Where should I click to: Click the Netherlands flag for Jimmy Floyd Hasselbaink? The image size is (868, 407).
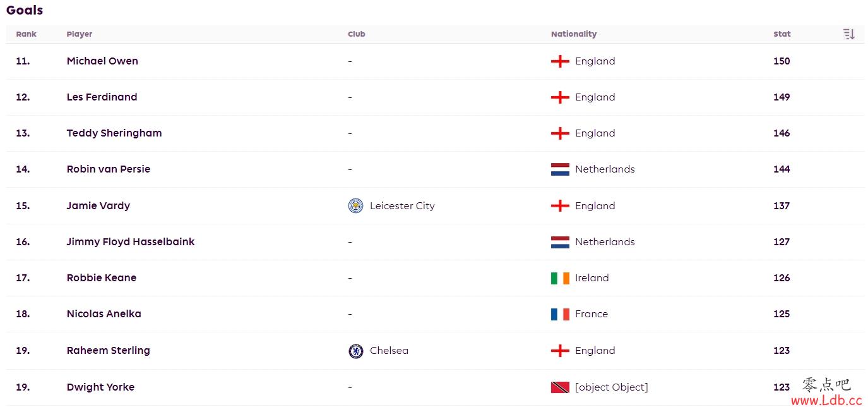pos(560,242)
